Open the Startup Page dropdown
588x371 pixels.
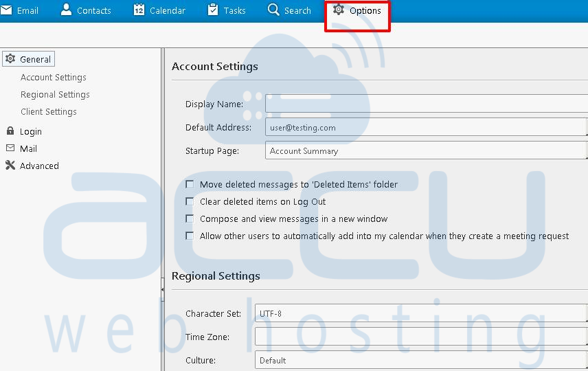tap(427, 150)
